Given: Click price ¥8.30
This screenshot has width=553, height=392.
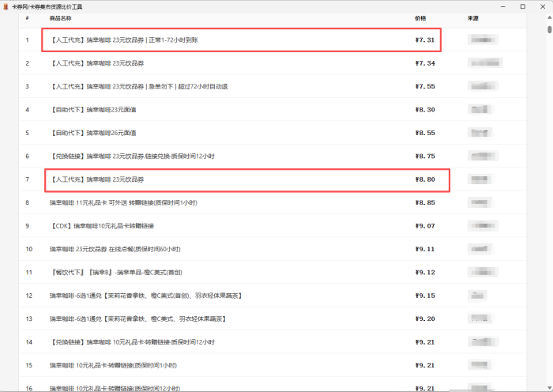Looking at the screenshot, I should point(425,110).
